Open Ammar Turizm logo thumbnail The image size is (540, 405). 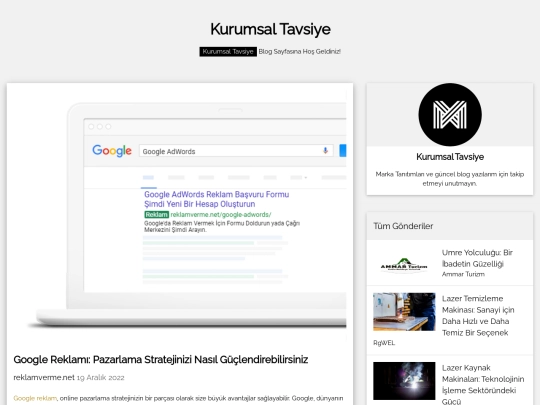click(404, 266)
